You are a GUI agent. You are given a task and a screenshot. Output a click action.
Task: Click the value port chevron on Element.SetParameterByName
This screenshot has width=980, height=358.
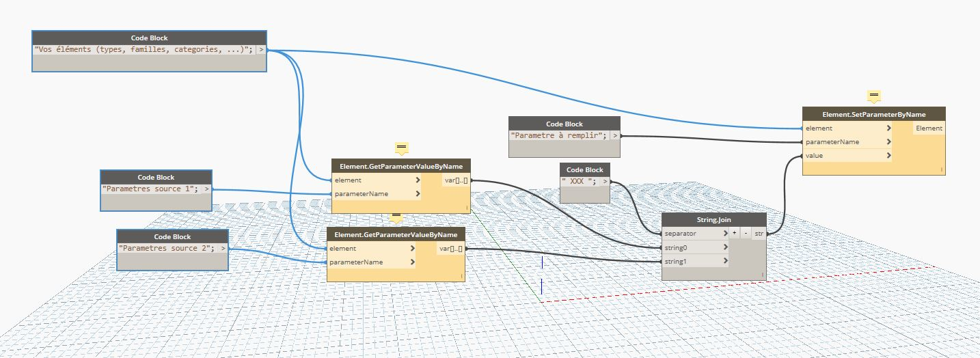[888, 156]
